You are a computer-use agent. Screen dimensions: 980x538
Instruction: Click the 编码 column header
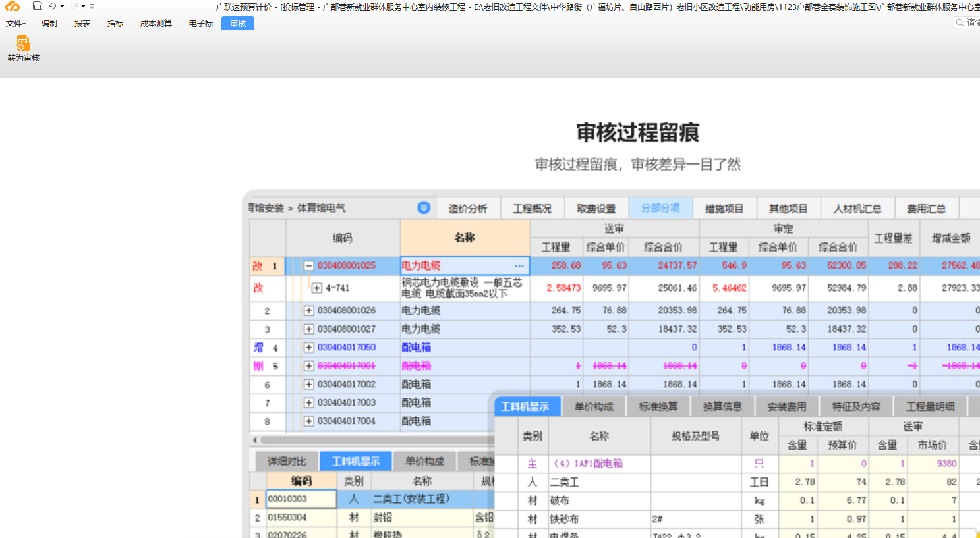pyautogui.click(x=343, y=238)
